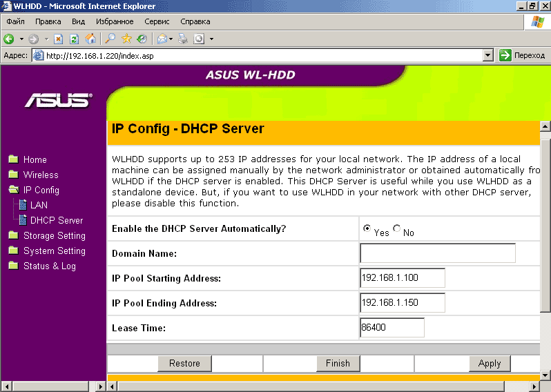Open the Правка menu
551x392 pixels.
[x=48, y=21]
